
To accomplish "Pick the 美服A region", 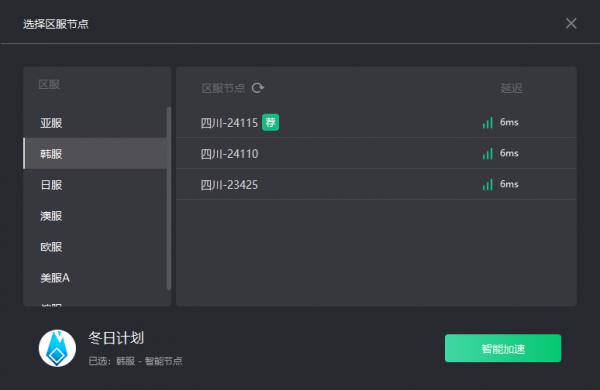I will coord(95,278).
